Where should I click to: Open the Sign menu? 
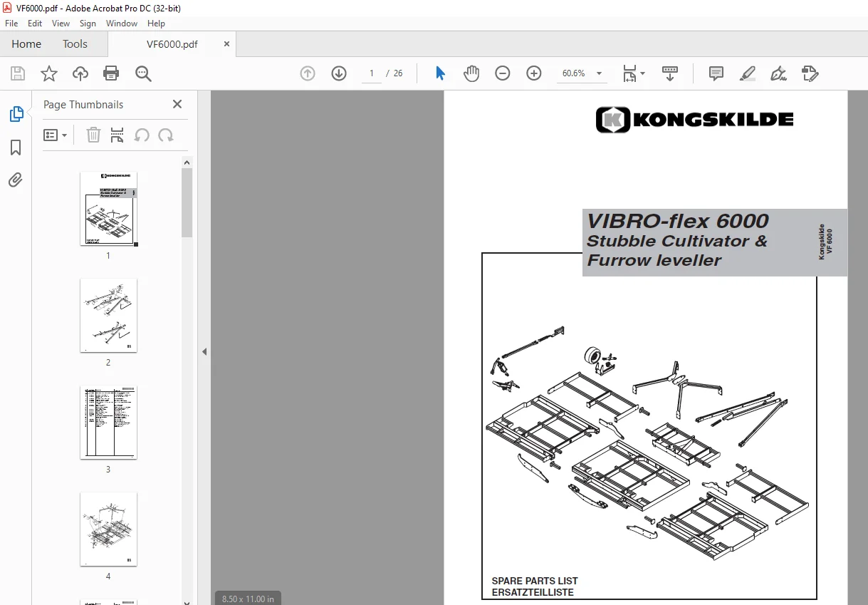pyautogui.click(x=88, y=24)
